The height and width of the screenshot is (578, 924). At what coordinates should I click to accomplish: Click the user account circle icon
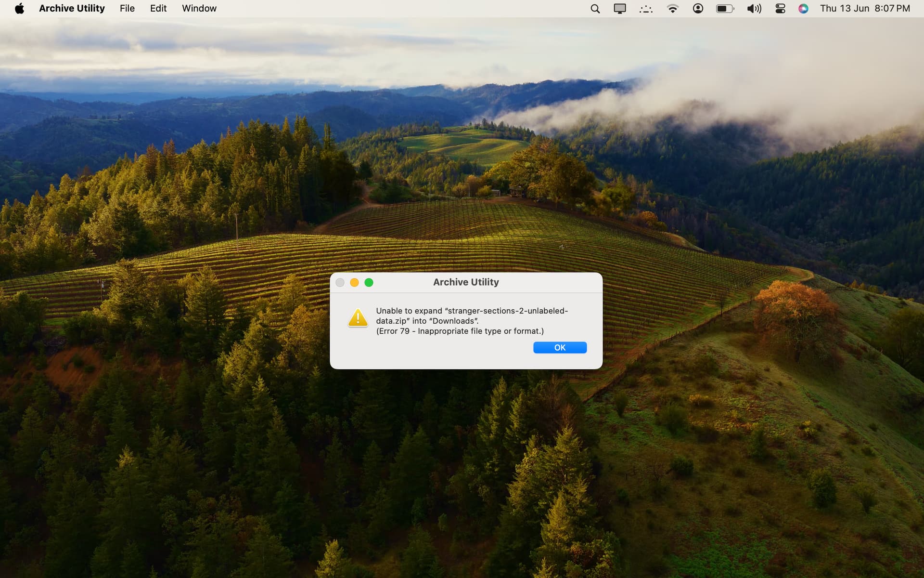coord(698,9)
